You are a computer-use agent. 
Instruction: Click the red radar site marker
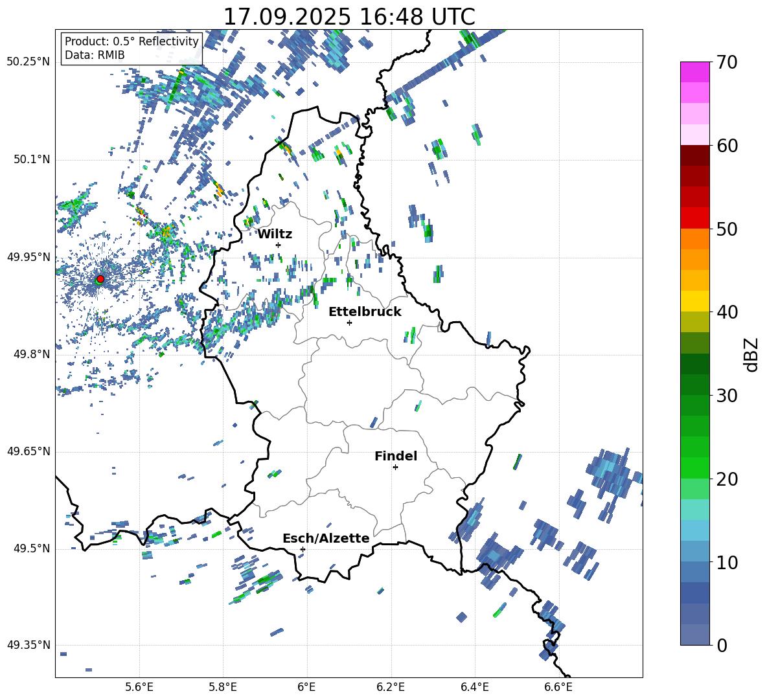[100, 278]
